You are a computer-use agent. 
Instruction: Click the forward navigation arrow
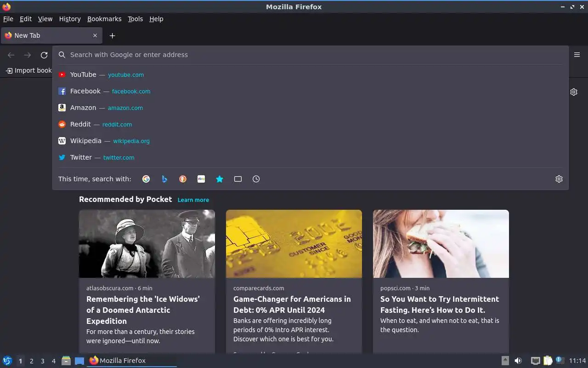click(x=28, y=55)
